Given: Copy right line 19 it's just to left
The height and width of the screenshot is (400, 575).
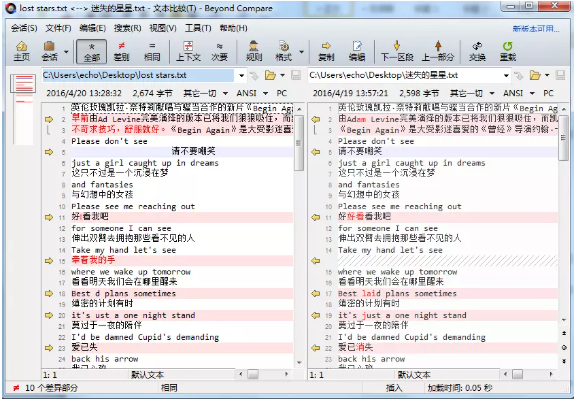Looking at the screenshot, I should coord(315,315).
